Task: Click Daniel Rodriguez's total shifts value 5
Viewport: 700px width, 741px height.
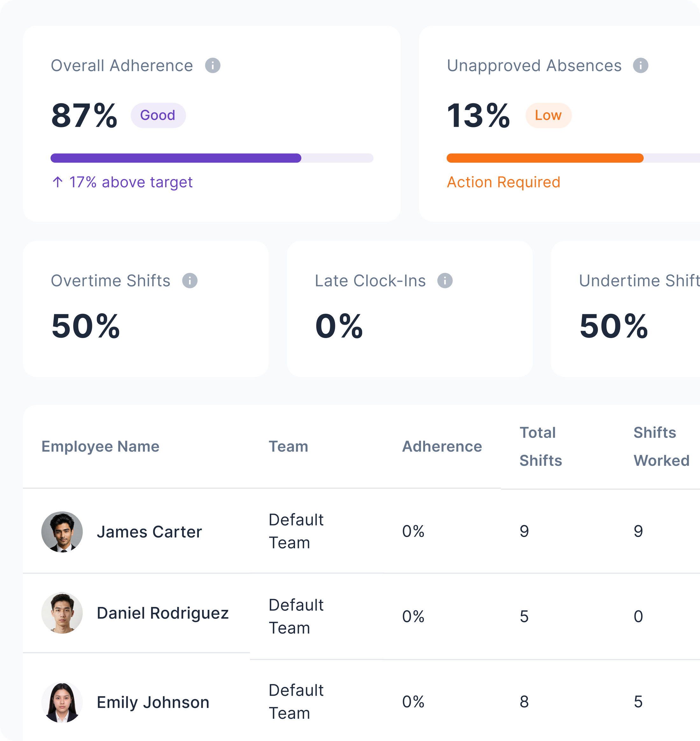Action: (x=524, y=616)
